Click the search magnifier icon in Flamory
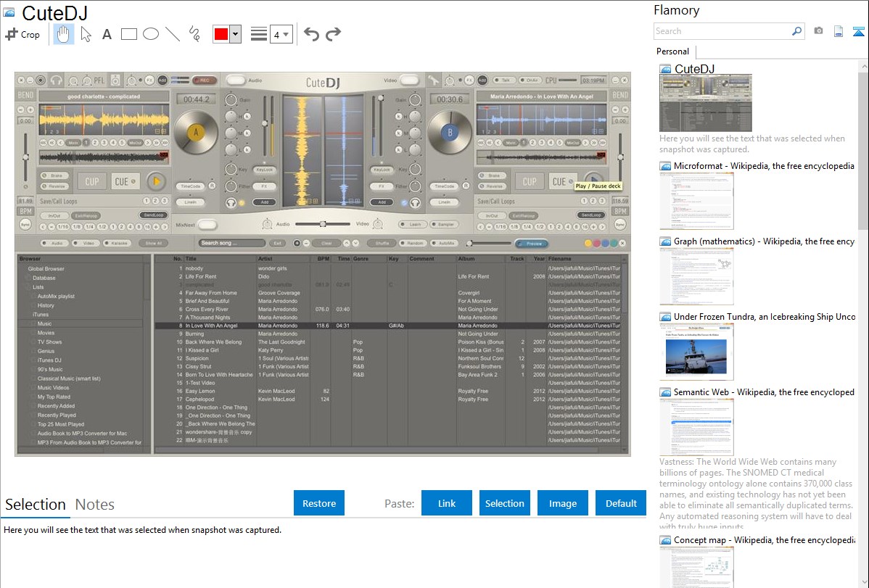Screen dimensions: 869x588 pos(796,31)
